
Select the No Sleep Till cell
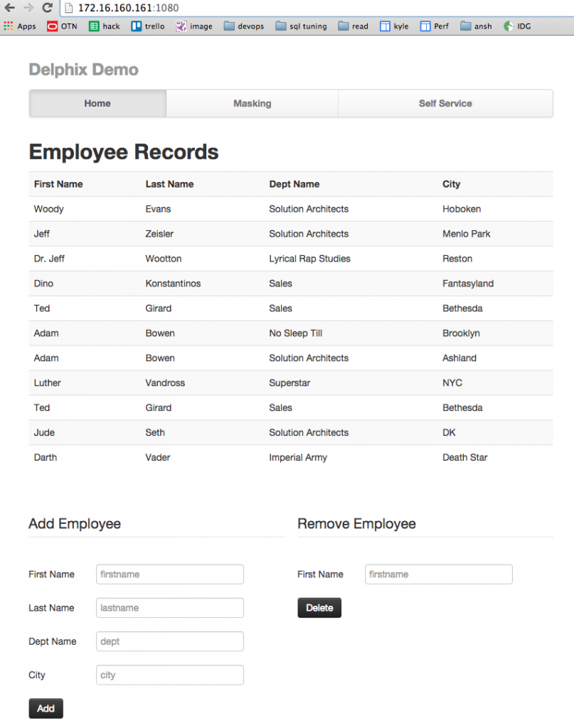coord(295,333)
